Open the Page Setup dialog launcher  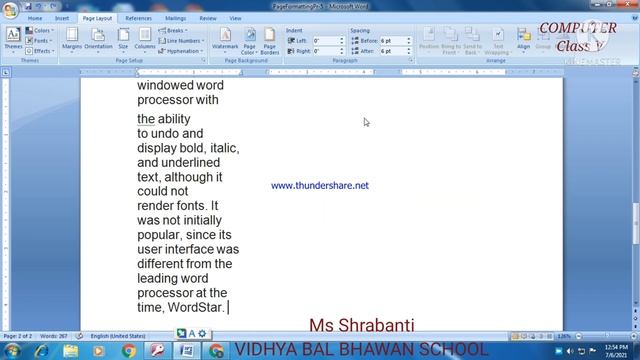pos(203,60)
